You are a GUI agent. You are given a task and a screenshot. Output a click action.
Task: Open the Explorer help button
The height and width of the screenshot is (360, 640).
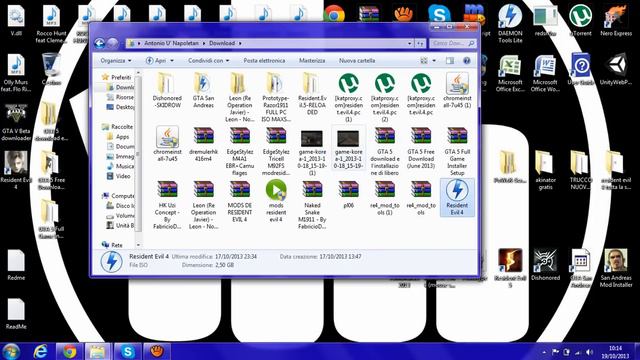coord(467,60)
